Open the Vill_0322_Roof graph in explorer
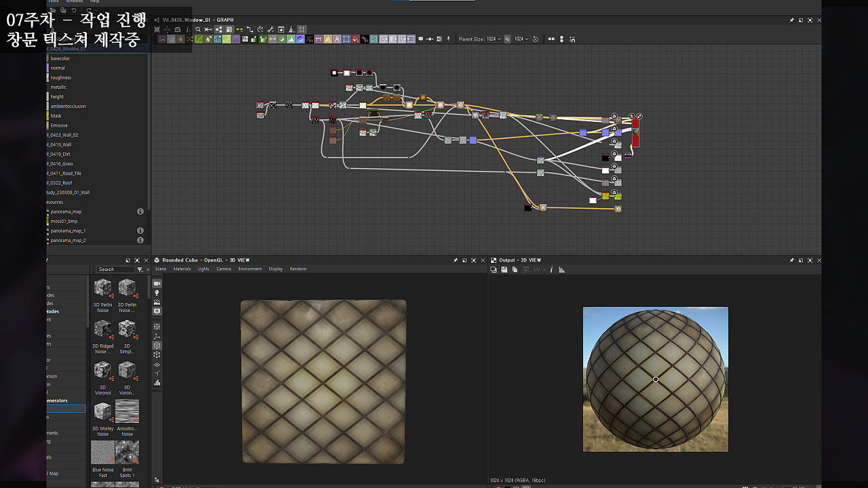868x488 pixels. [x=59, y=182]
